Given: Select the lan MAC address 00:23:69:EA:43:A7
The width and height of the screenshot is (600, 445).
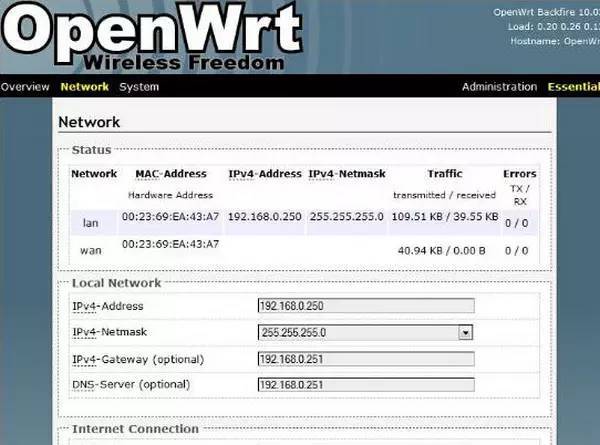Looking at the screenshot, I should click(x=170, y=217).
